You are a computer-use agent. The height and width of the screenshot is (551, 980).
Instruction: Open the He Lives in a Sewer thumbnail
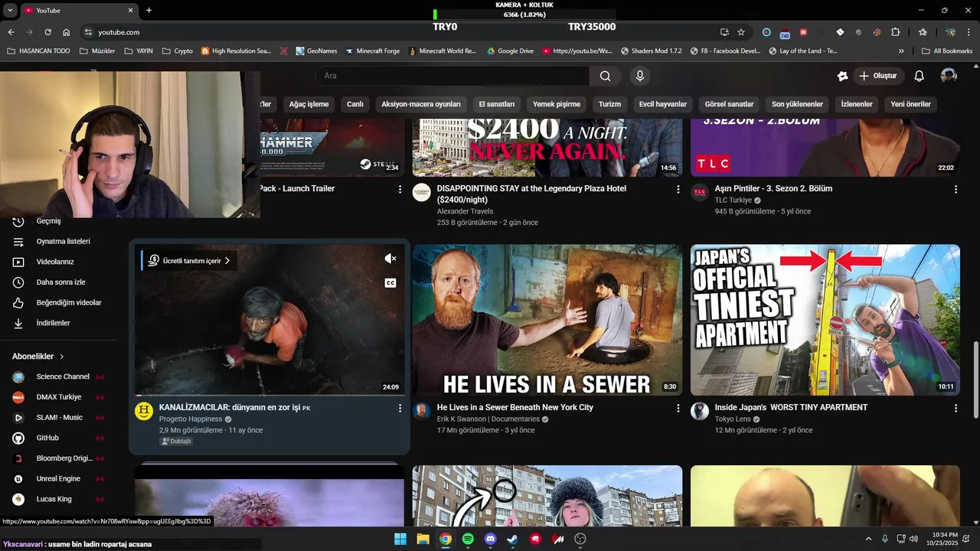(x=547, y=320)
